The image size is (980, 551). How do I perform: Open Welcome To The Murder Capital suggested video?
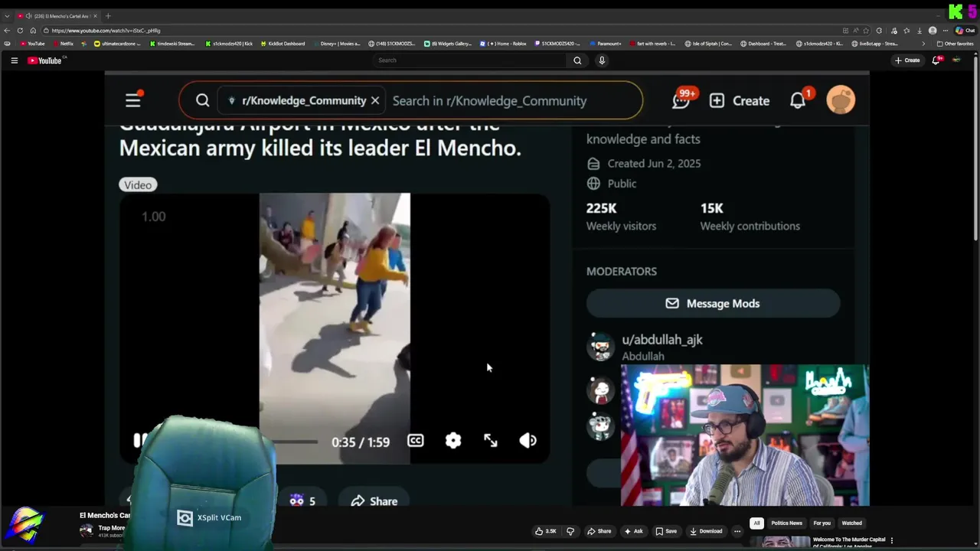click(x=848, y=542)
